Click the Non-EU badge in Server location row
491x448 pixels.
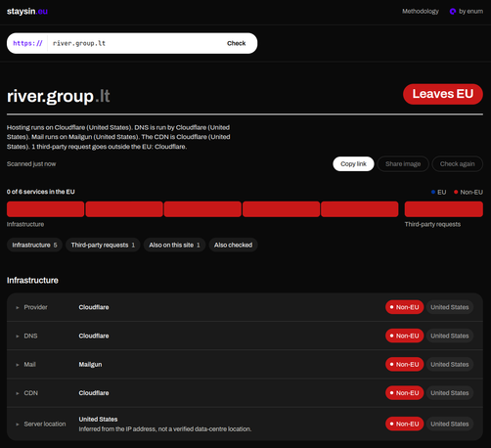404,424
